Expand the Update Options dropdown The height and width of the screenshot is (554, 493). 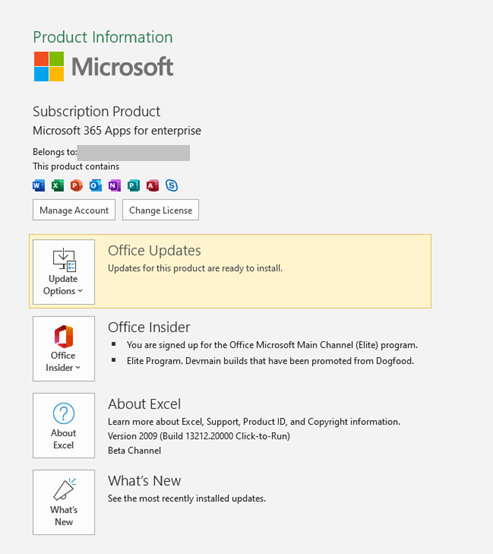click(x=64, y=272)
